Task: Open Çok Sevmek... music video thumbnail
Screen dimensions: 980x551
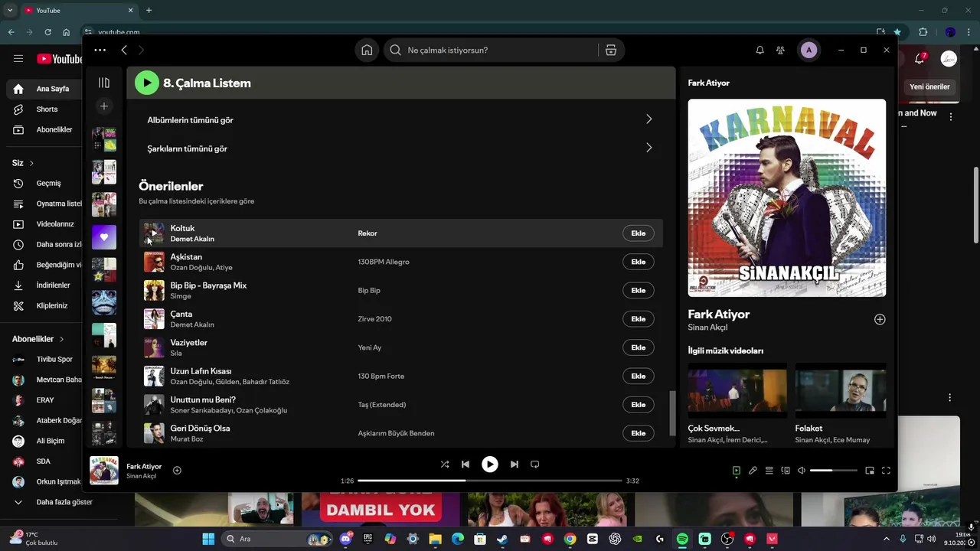Action: pyautogui.click(x=737, y=390)
